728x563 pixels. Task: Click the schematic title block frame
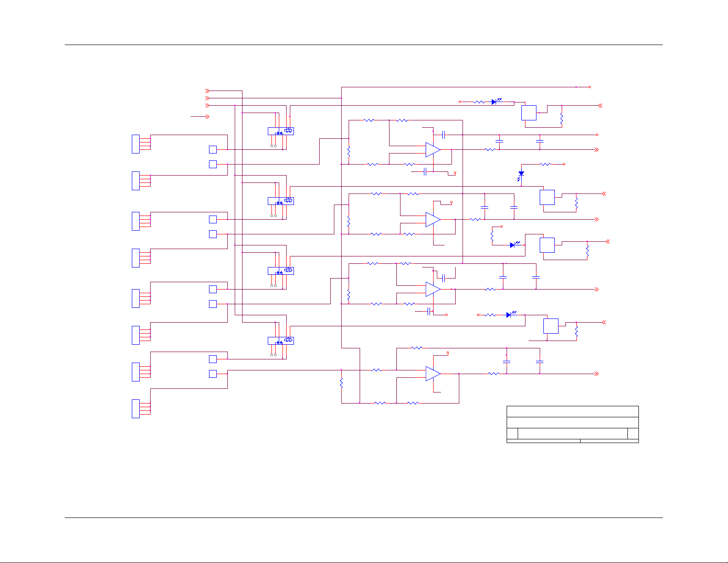pyautogui.click(x=573, y=424)
